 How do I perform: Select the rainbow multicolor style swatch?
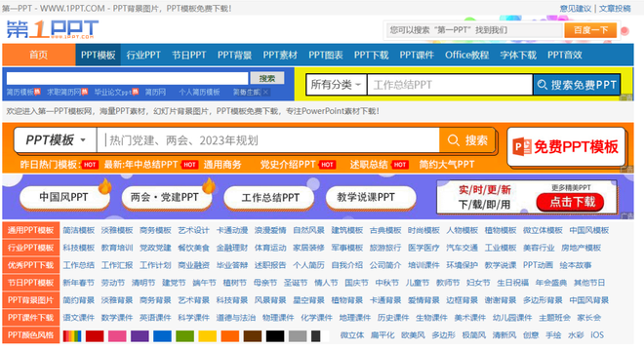(x=72, y=335)
